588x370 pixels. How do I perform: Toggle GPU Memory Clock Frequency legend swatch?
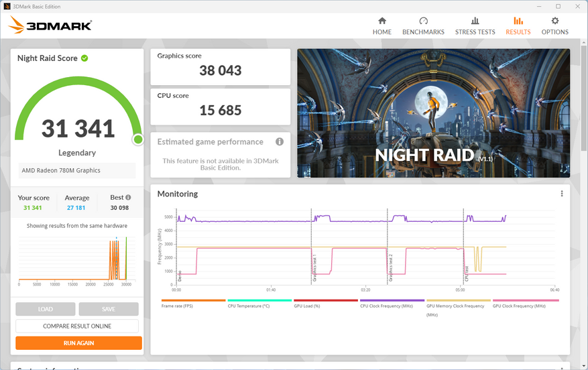458,300
